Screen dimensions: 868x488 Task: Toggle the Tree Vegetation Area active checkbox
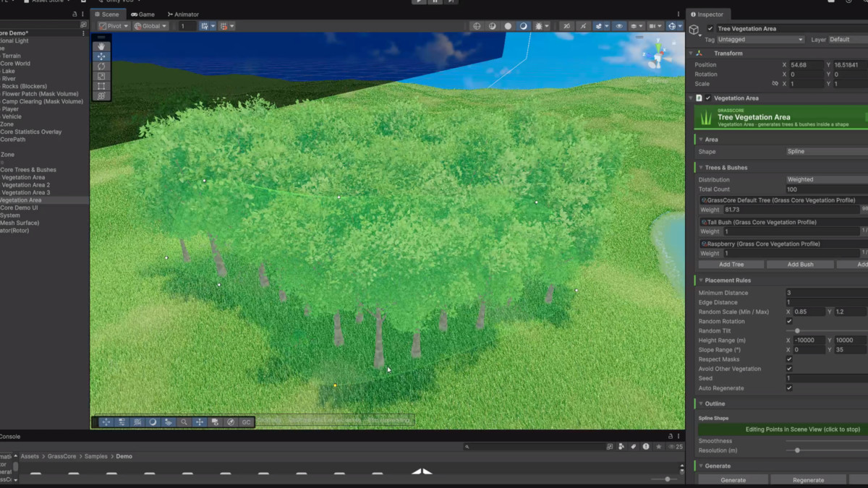(710, 29)
